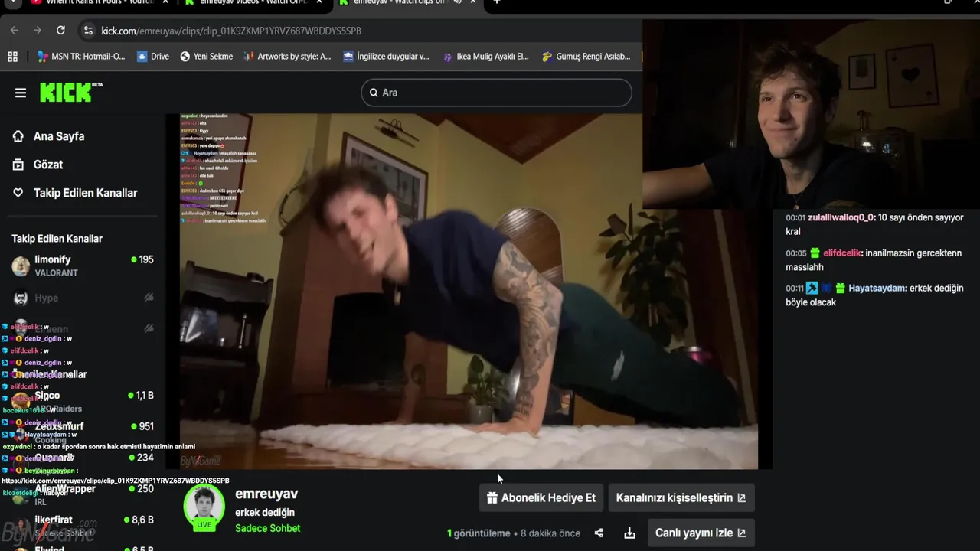
Task: Open the Yeni Sekme bookmark
Action: coord(206,56)
